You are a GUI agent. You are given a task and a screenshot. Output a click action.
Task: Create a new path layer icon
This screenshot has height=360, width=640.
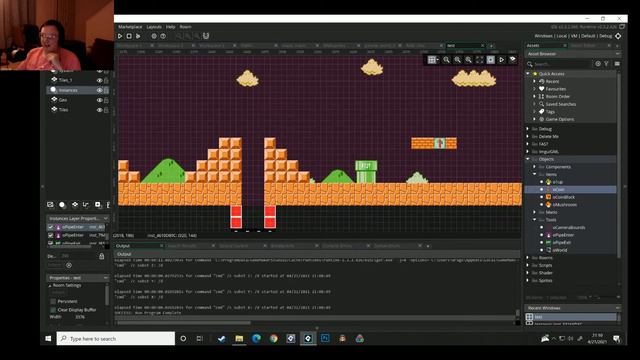point(86,204)
